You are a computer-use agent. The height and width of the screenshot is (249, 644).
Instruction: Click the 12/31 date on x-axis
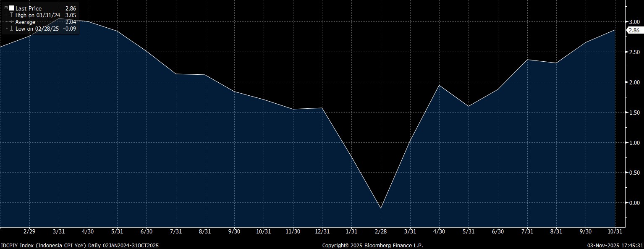(322, 231)
